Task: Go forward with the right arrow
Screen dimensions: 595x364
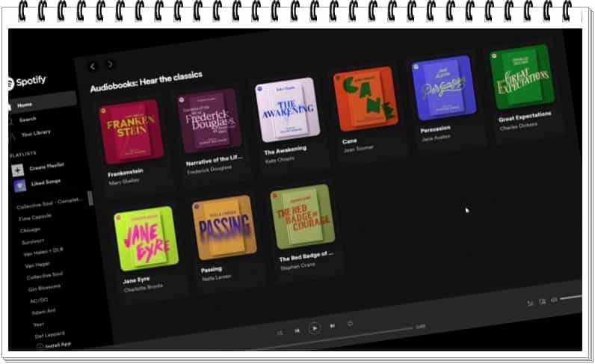Action: pyautogui.click(x=111, y=64)
